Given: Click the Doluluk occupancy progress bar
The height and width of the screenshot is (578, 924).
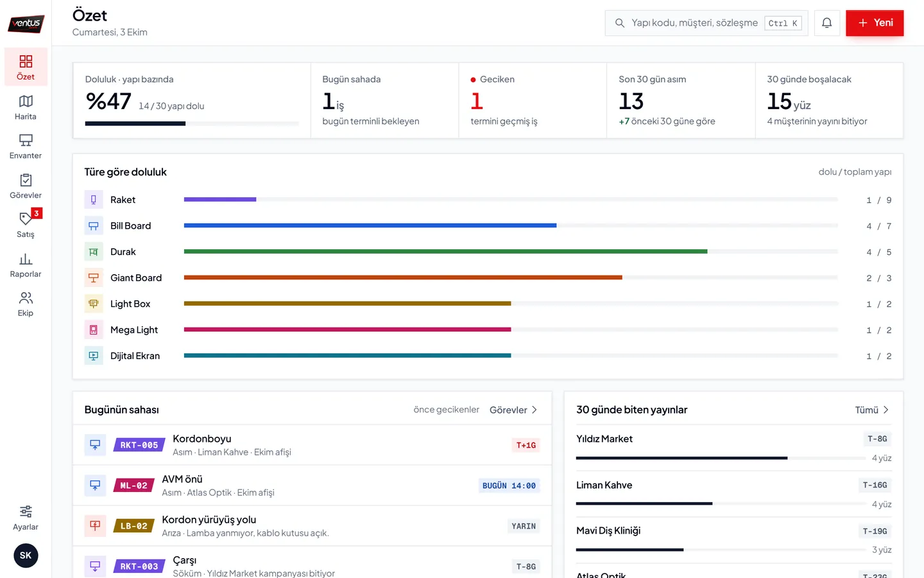Looking at the screenshot, I should [x=192, y=123].
